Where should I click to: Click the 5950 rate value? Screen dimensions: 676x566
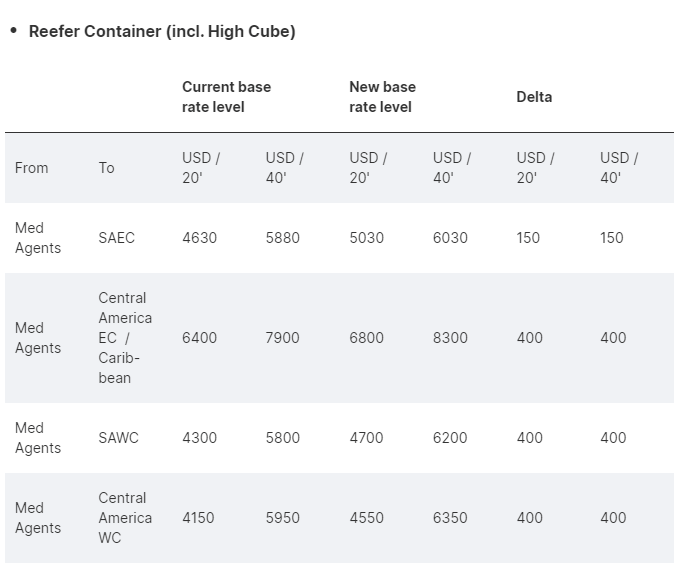[282, 518]
